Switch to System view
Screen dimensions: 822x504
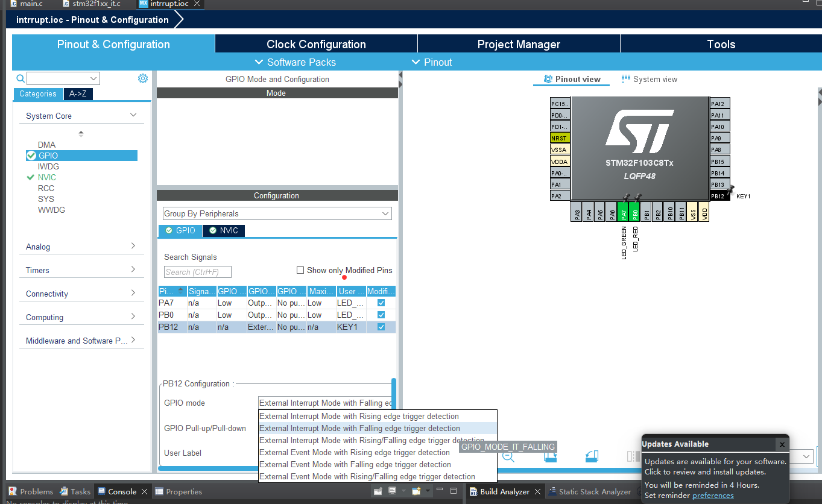tap(650, 79)
